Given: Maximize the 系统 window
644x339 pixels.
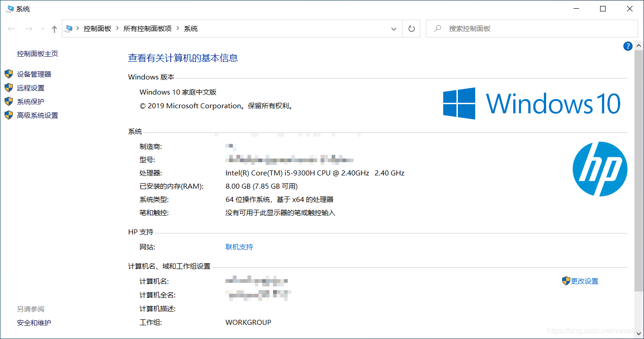Looking at the screenshot, I should (x=603, y=9).
